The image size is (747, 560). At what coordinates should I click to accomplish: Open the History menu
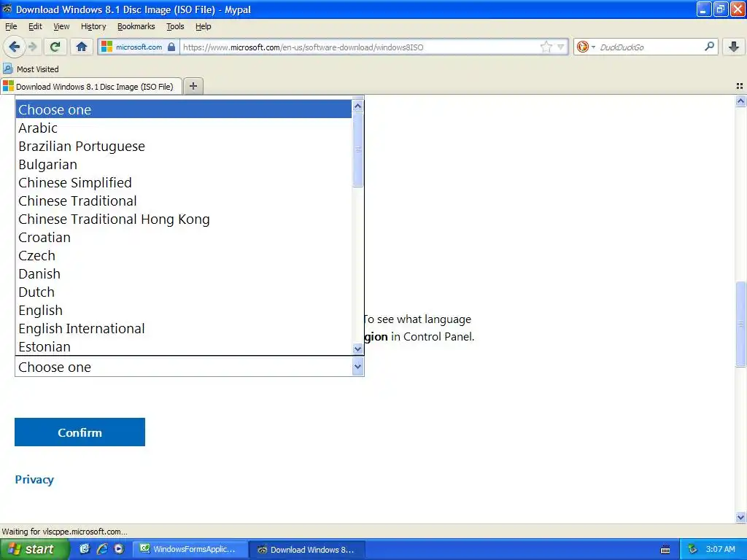[x=93, y=26]
